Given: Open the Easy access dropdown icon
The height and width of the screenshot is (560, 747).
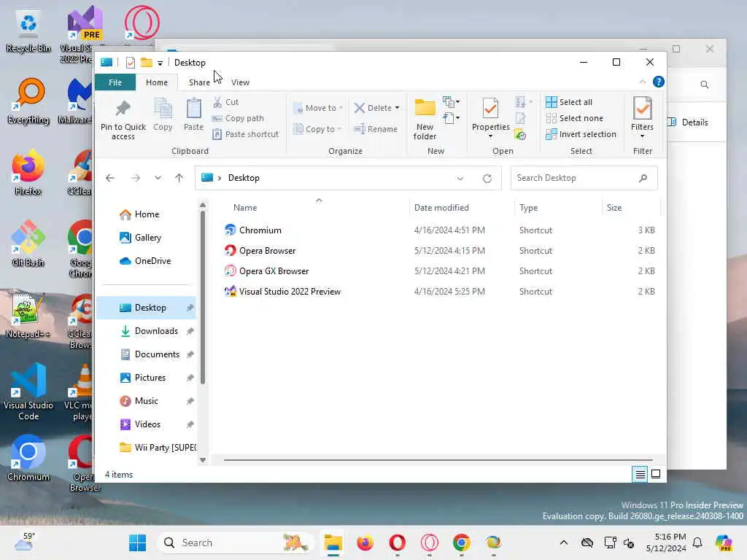Looking at the screenshot, I should click(x=451, y=117).
